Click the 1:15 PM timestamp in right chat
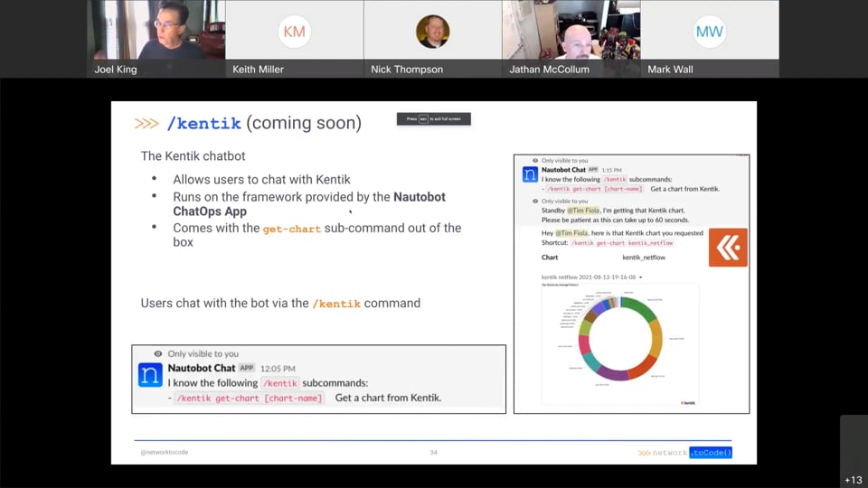 click(612, 171)
